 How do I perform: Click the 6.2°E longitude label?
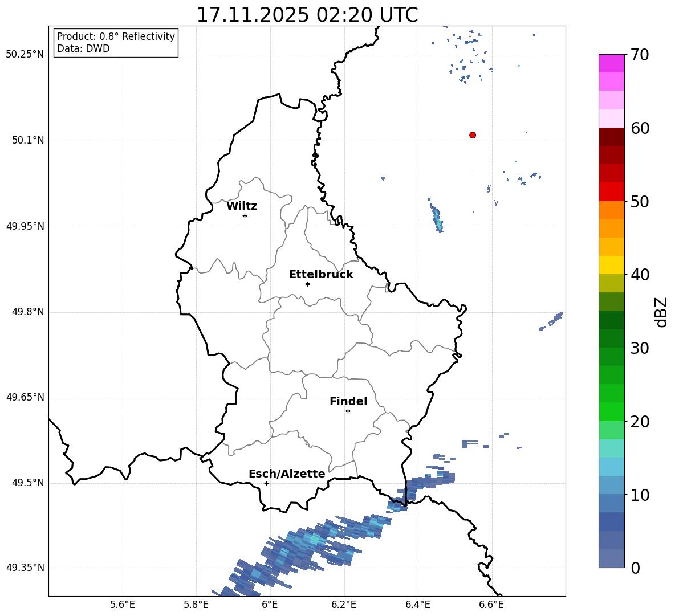[x=344, y=605]
